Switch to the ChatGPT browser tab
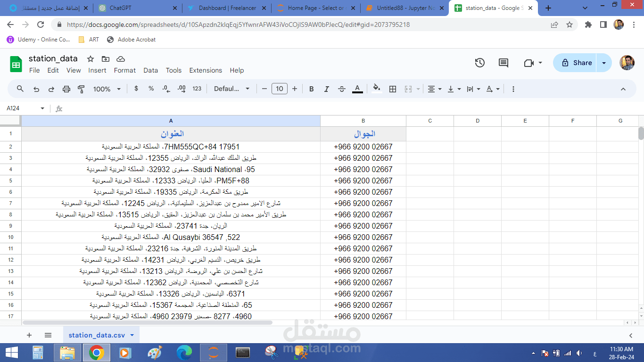The width and height of the screenshot is (644, 362). pos(137,8)
